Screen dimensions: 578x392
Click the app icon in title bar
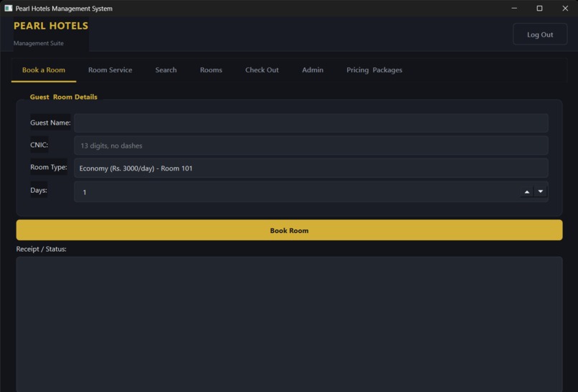point(8,8)
